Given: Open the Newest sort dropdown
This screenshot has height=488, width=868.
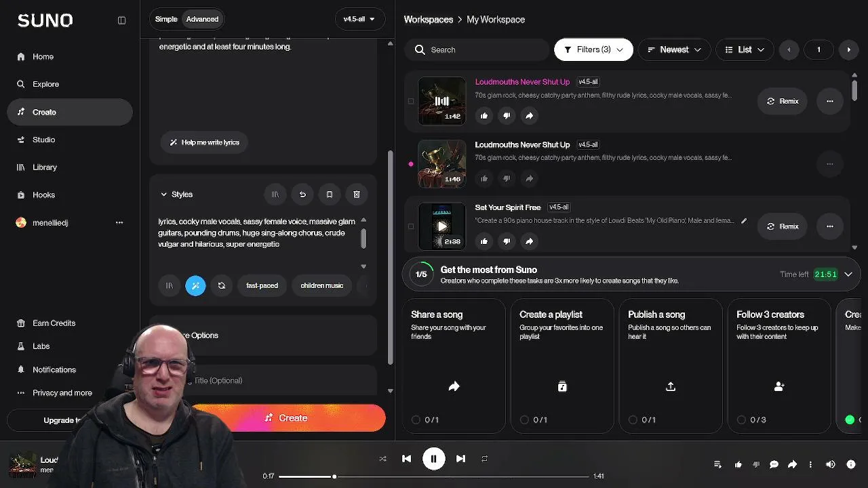Looking at the screenshot, I should 674,49.
